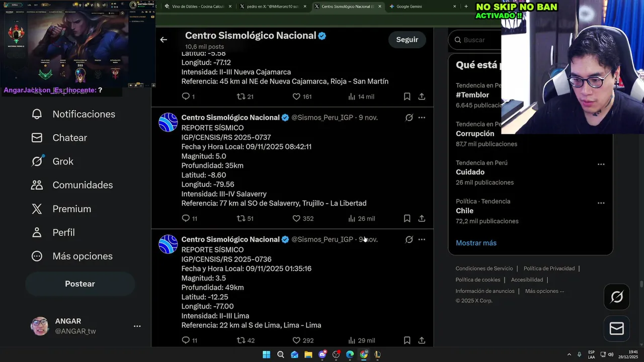The width and height of the screenshot is (644, 362).
Task: Click Mostrar más under trends
Action: [x=476, y=243]
